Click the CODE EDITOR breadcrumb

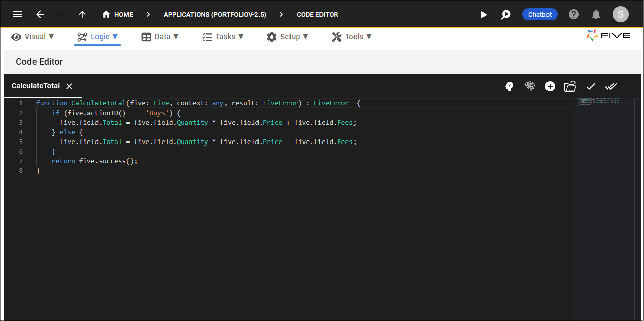click(317, 14)
